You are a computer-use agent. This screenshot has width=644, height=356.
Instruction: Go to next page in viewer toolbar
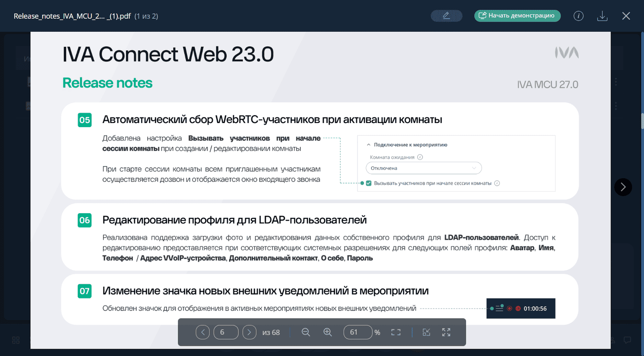pos(249,332)
